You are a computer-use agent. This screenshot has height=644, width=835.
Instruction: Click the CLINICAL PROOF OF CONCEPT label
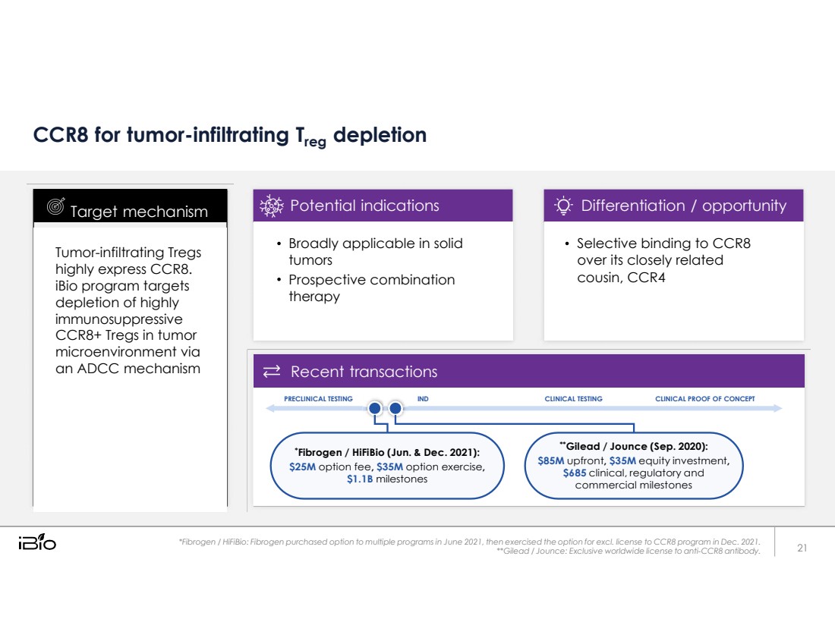(704, 399)
